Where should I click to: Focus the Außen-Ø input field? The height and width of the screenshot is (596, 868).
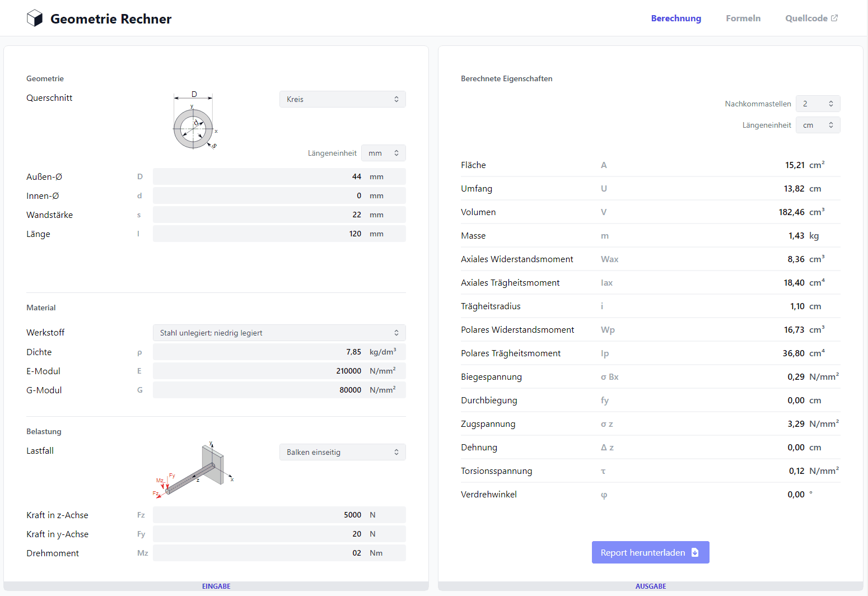[279, 176]
